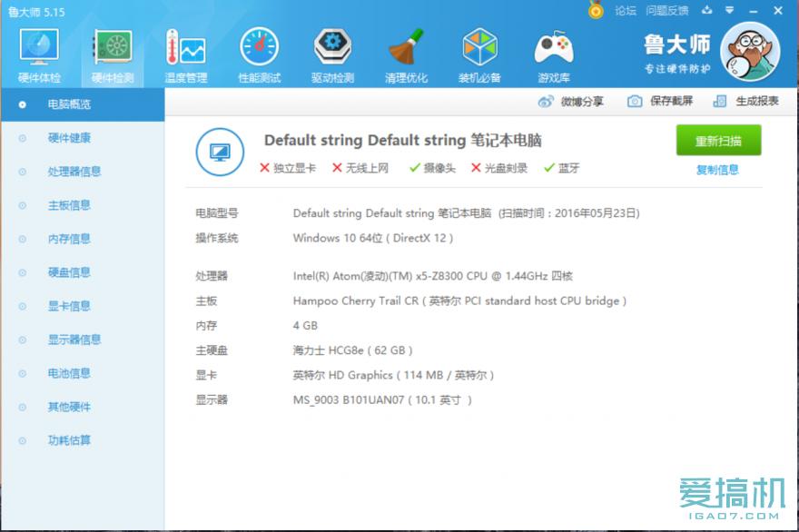
Task: Open the title bar dropdown menu arrow
Action: click(x=730, y=10)
